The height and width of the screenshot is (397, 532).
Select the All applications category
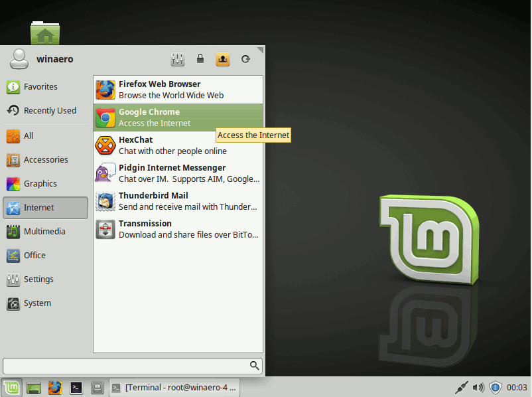[46, 136]
